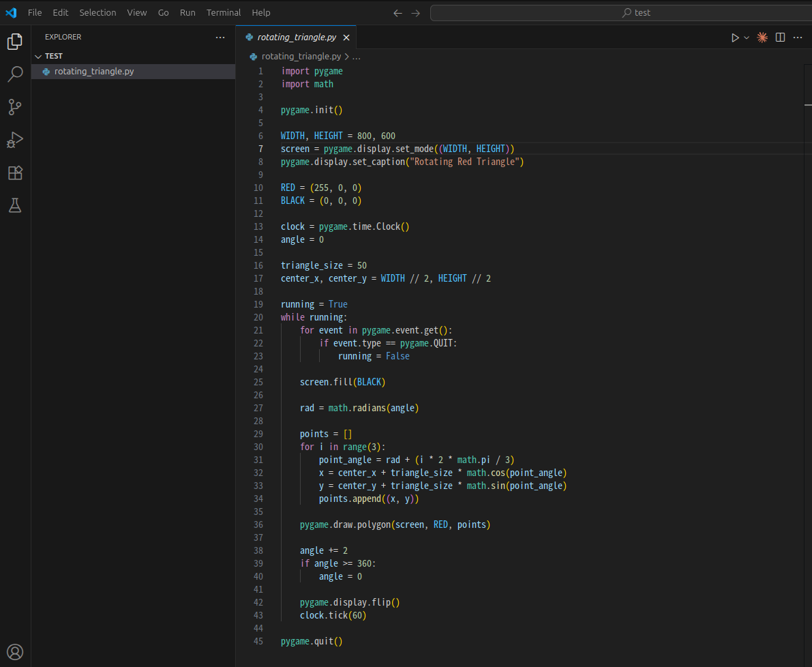Open the View menu
The width and height of the screenshot is (812, 667).
(x=137, y=12)
